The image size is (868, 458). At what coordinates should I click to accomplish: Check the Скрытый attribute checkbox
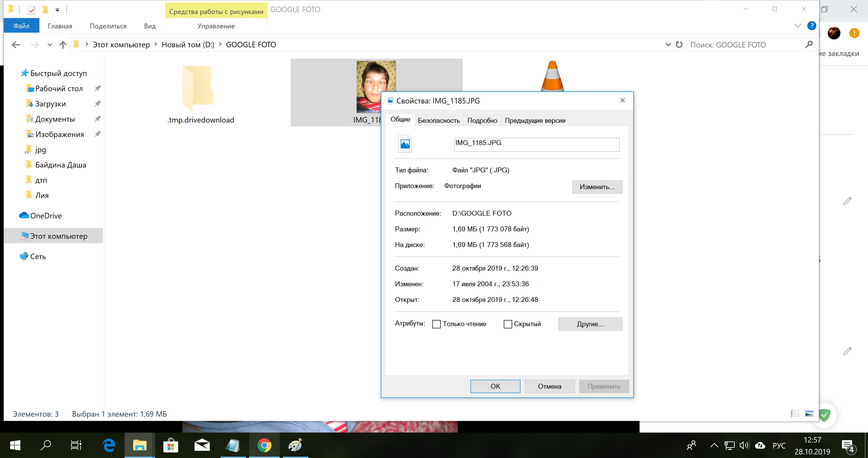[508, 324]
